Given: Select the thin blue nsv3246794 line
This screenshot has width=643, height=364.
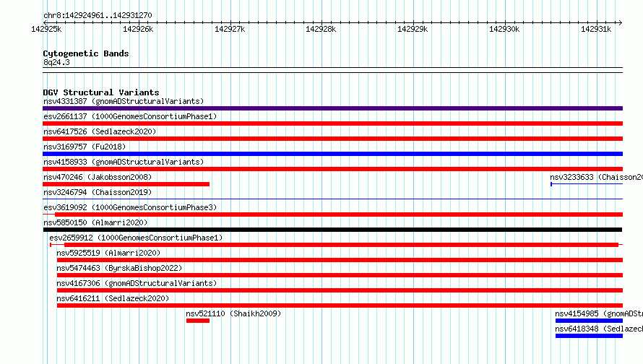Looking at the screenshot, I should coord(332,199).
